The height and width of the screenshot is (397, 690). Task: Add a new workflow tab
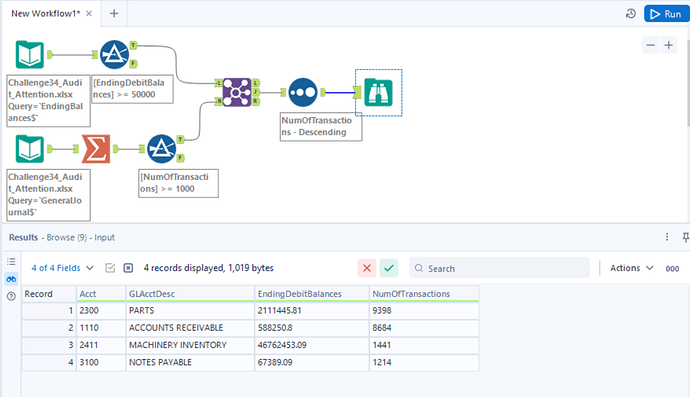(x=114, y=14)
